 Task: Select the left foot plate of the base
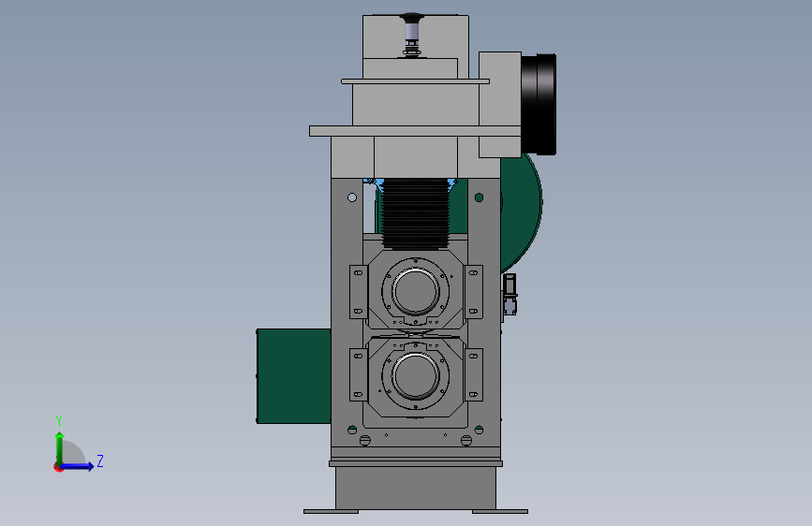coord(331,512)
